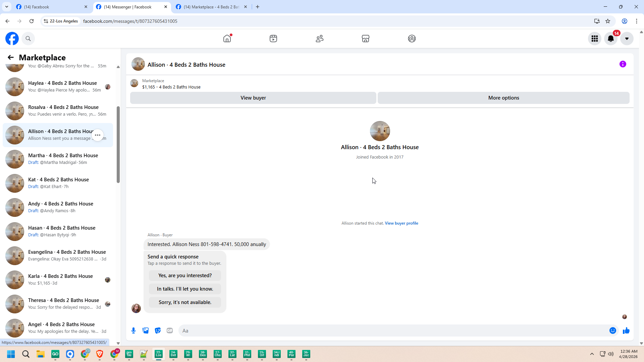Open Evangelina 4 Beds 2 Baths House chat
The image size is (644, 362).
click(x=58, y=256)
